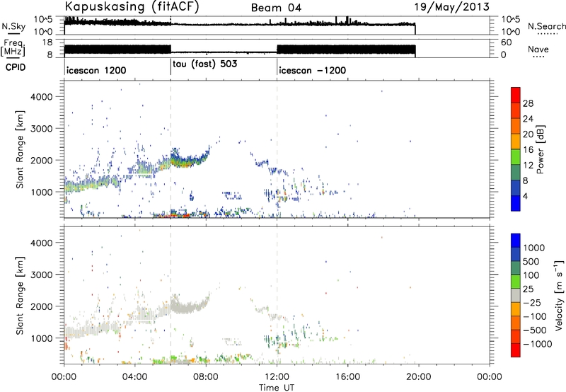Click the Velocity [m s⁻¹] colorbar title
The height and width of the screenshot is (392, 566).
pos(558,295)
